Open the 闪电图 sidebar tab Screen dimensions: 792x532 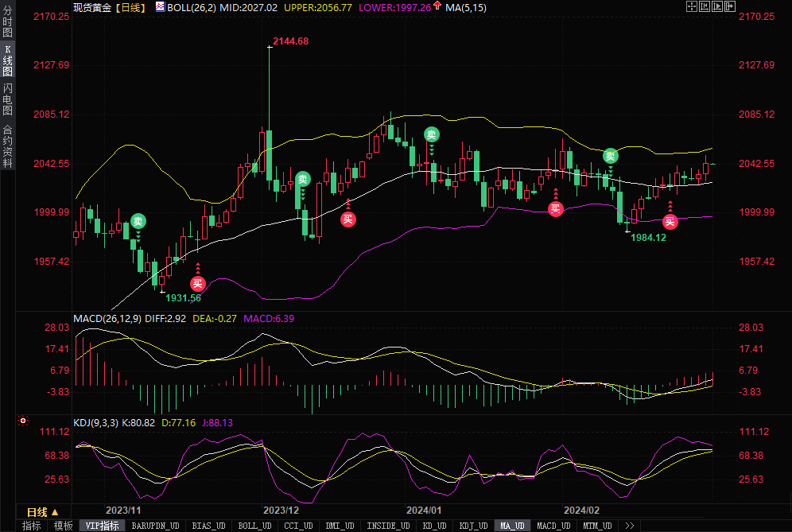pyautogui.click(x=7, y=99)
